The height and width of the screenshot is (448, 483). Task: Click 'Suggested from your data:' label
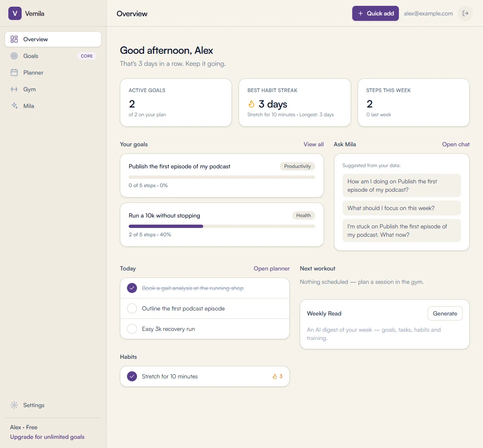[371, 165]
